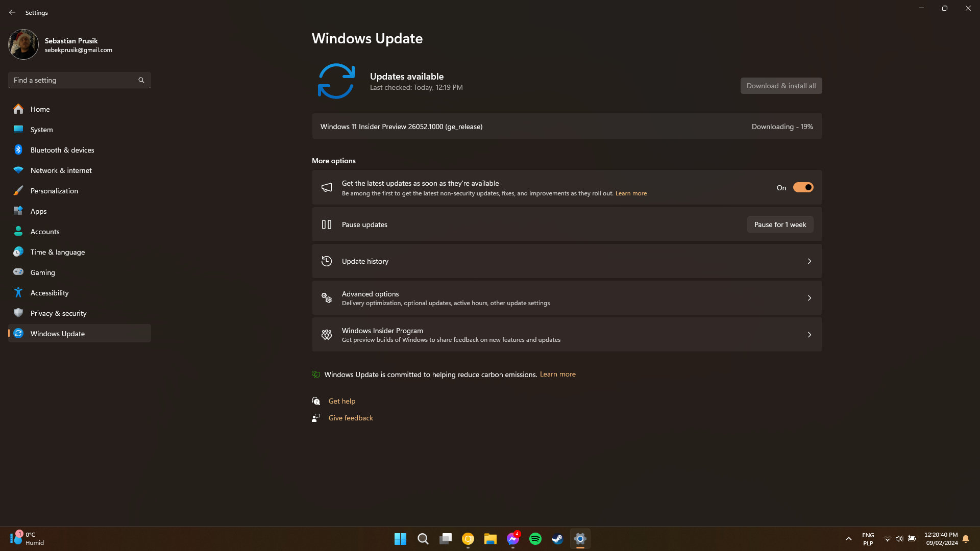Click the Privacy & security shield icon
Image resolution: width=980 pixels, height=551 pixels.
click(18, 313)
